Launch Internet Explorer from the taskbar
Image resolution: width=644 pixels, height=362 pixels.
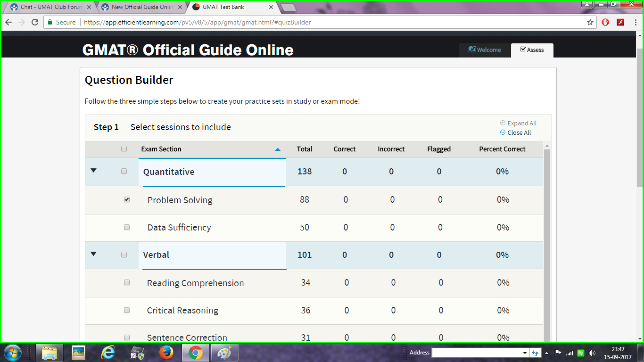click(x=108, y=353)
